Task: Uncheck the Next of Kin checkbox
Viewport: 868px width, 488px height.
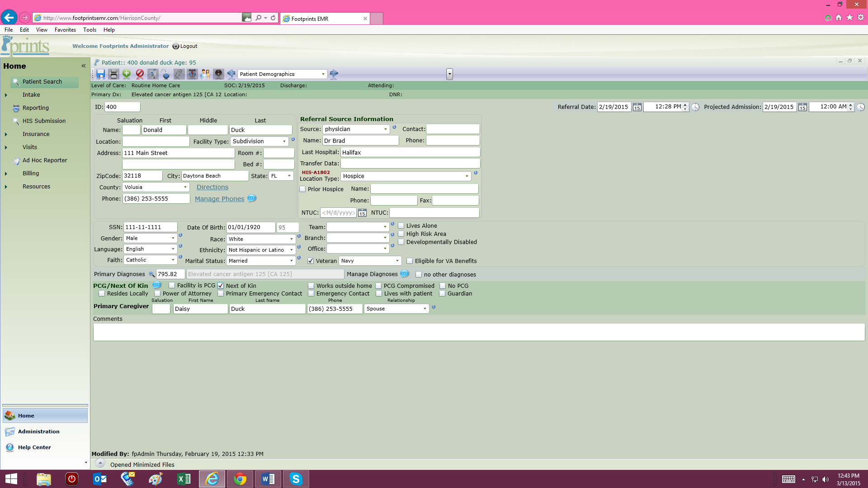Action: click(x=220, y=286)
